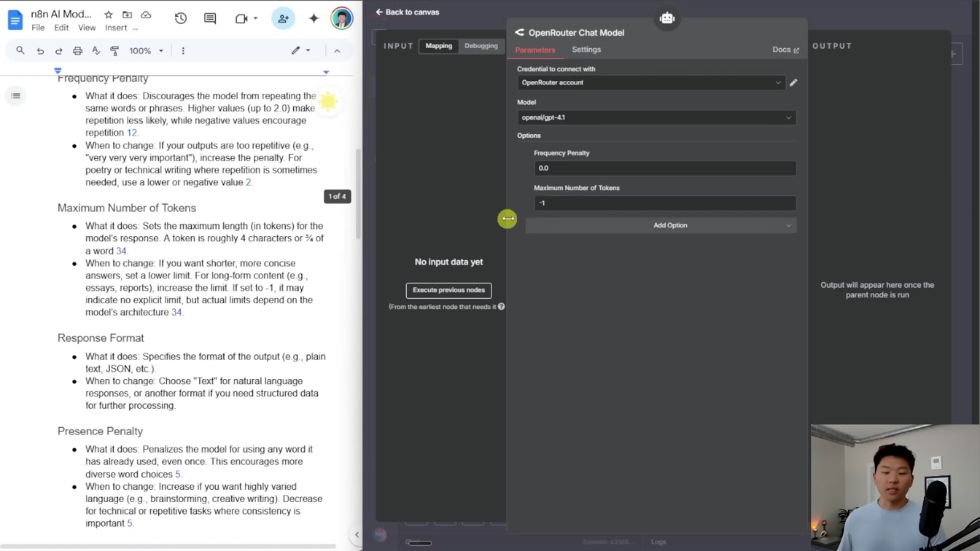Edit credential with the pencil icon

click(x=793, y=82)
